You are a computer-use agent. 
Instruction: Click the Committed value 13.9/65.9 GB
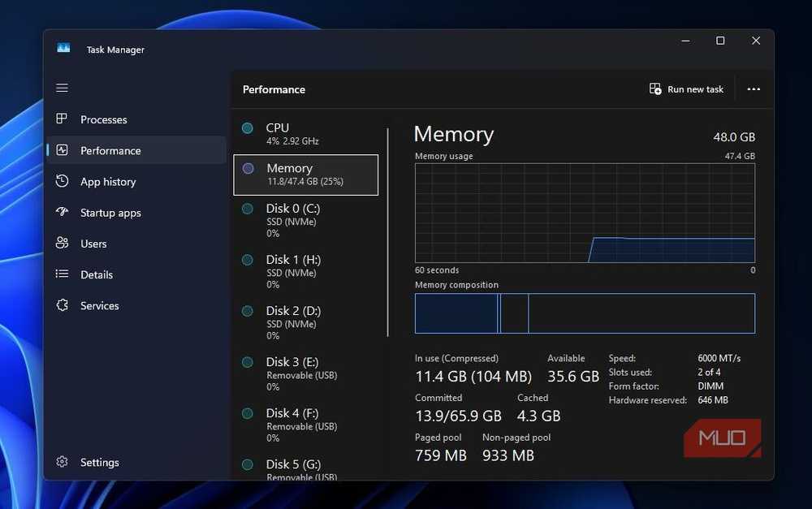pos(458,416)
